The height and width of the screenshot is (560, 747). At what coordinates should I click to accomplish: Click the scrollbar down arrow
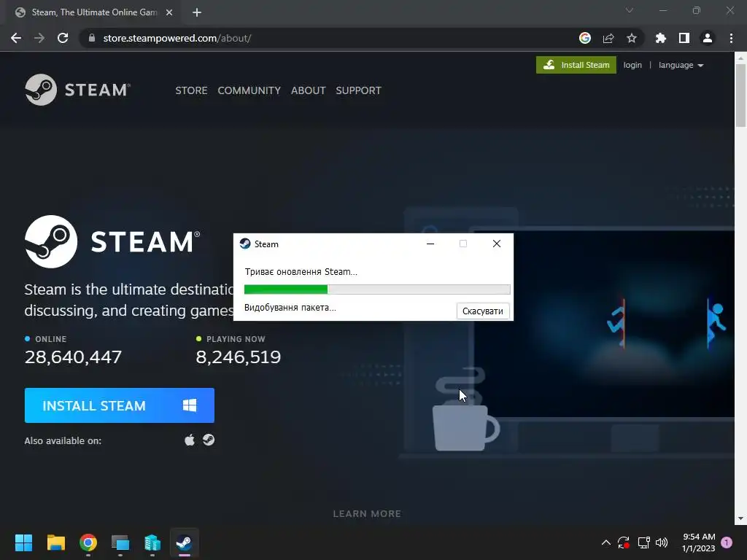tap(740, 518)
